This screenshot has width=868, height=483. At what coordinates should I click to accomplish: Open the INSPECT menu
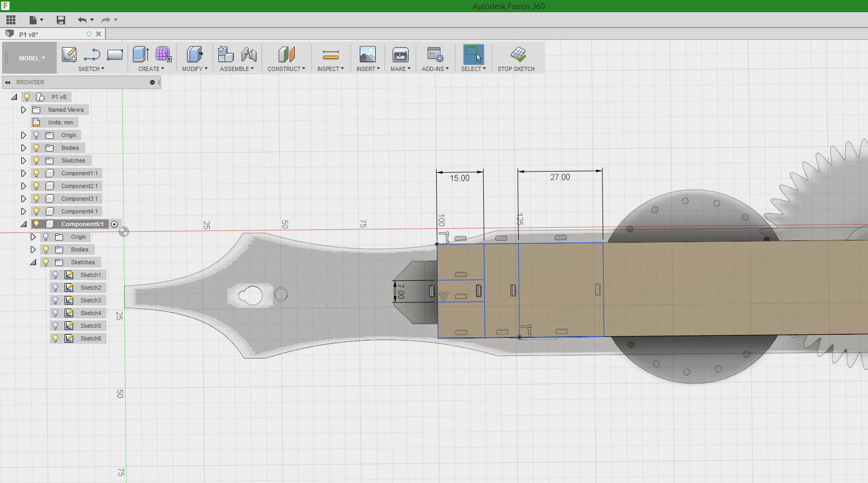331,69
